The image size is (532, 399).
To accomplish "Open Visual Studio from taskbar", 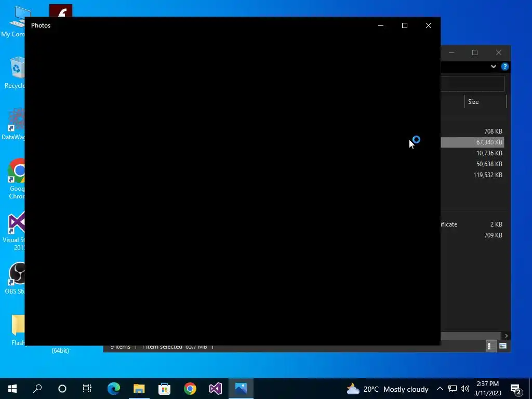I will [x=216, y=389].
